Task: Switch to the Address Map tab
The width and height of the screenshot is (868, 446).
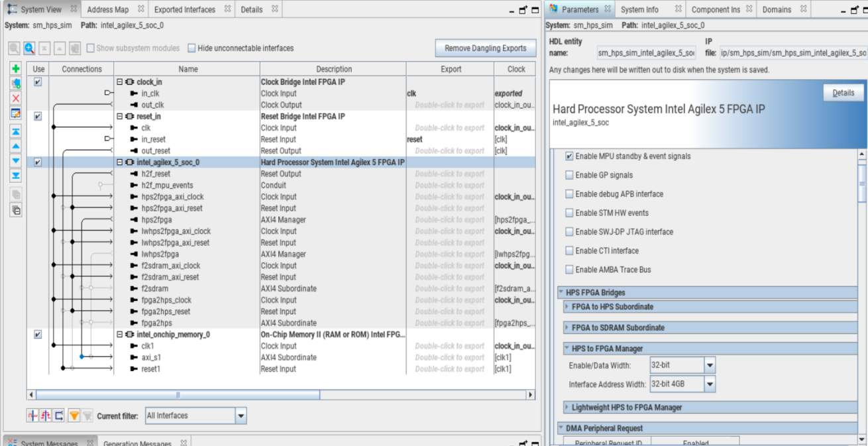Action: (107, 10)
